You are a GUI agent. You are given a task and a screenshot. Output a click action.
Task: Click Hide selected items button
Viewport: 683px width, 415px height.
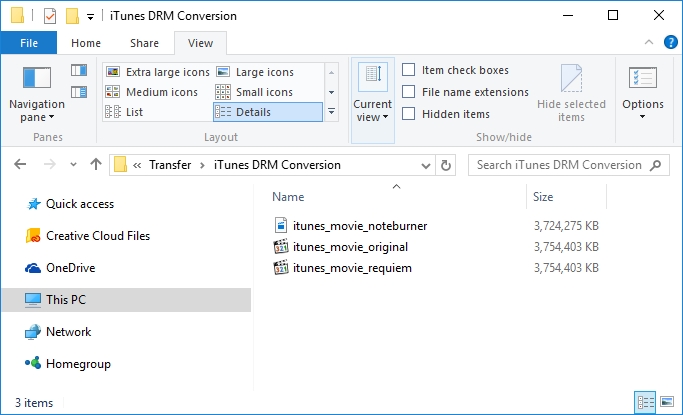coord(571,93)
